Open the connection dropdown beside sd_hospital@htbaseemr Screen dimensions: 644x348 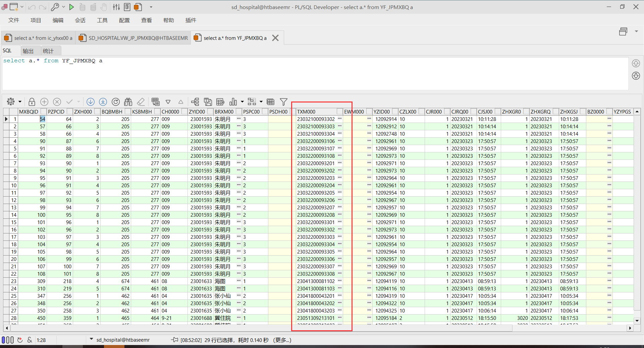click(91, 339)
